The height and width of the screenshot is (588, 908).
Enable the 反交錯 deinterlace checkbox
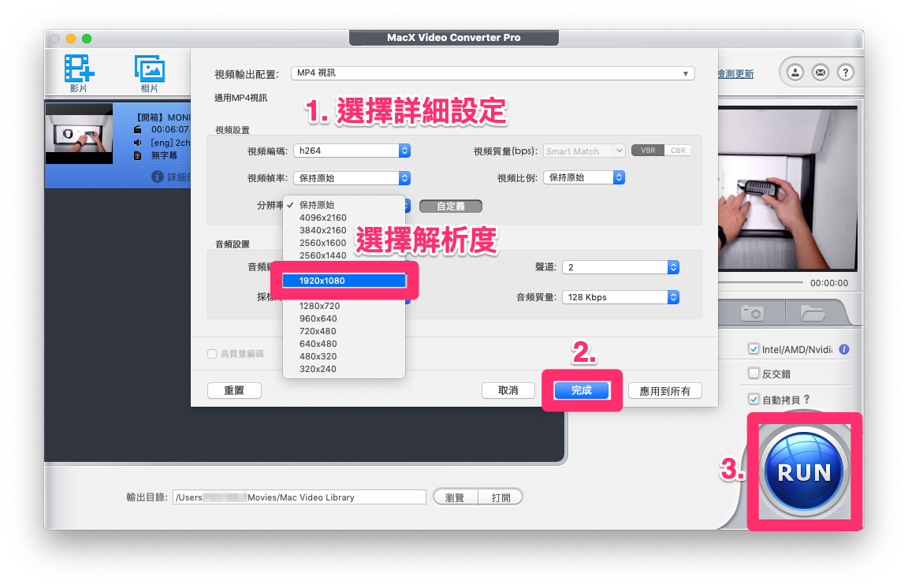(x=754, y=374)
